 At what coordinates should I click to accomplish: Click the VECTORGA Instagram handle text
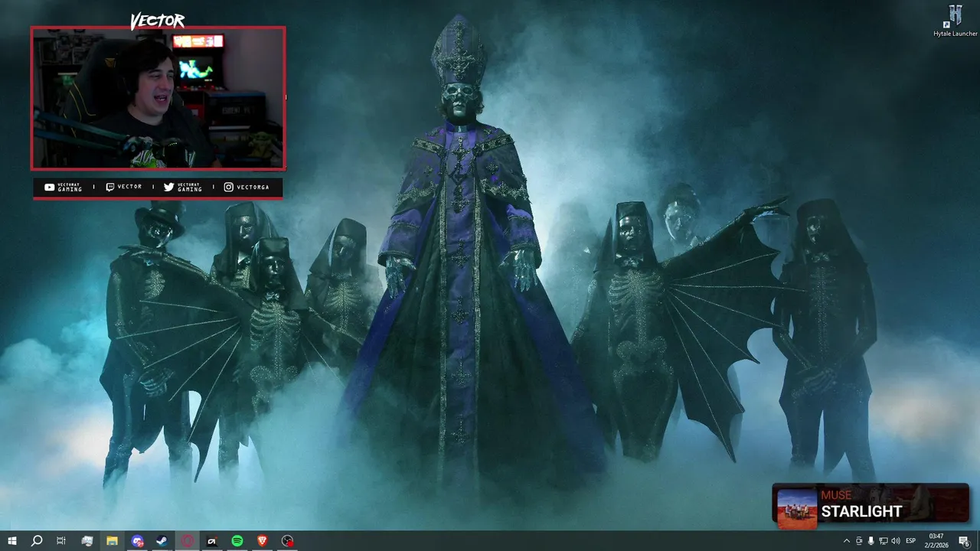click(253, 187)
